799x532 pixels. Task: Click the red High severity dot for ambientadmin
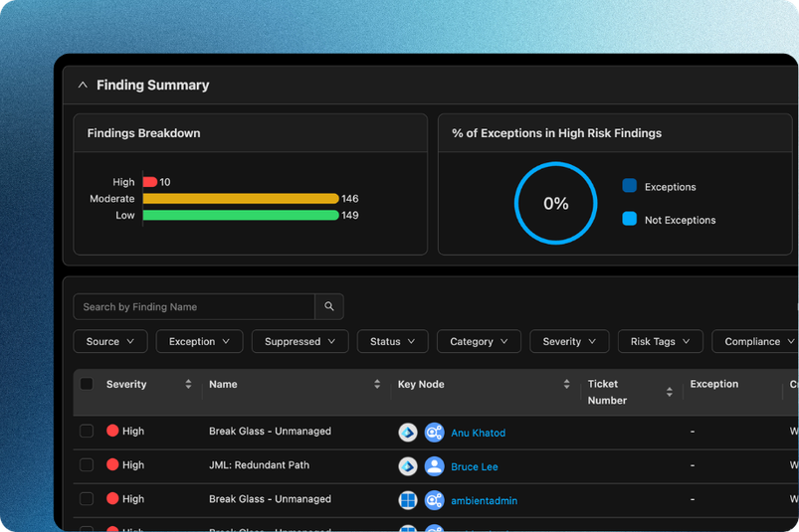point(112,498)
